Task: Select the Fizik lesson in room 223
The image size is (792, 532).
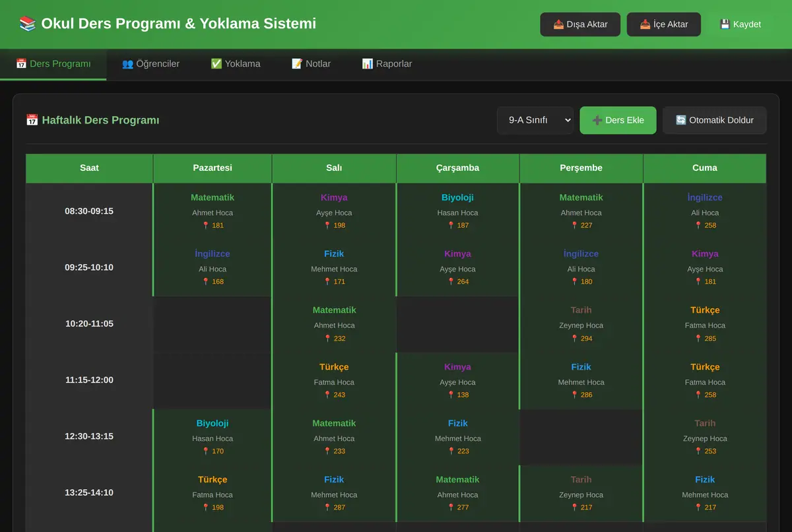Action: pos(458,436)
